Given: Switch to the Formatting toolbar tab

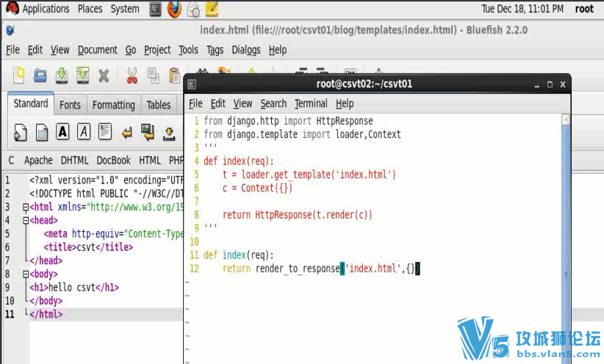Looking at the screenshot, I should (114, 105).
